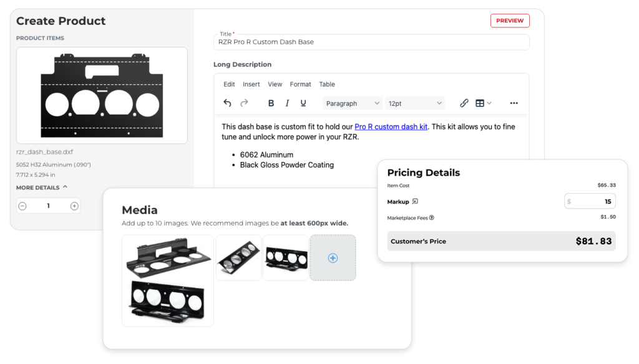
Task: Toggle underline text formatting
Action: [303, 103]
